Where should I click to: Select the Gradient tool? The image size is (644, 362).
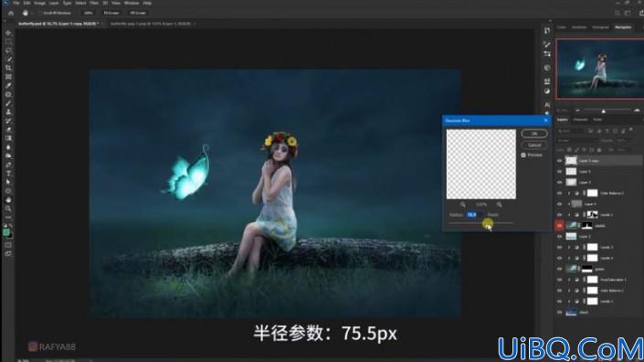tap(8, 138)
